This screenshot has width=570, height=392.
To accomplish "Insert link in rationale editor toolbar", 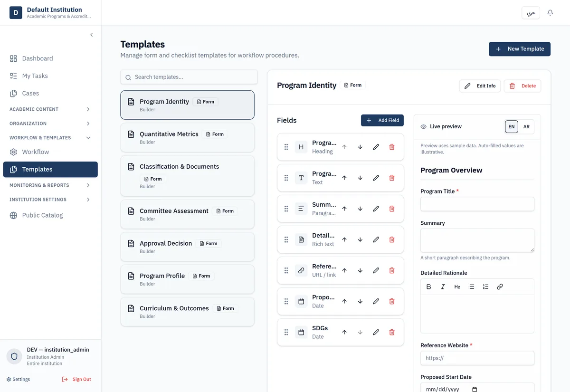I will (x=500, y=287).
